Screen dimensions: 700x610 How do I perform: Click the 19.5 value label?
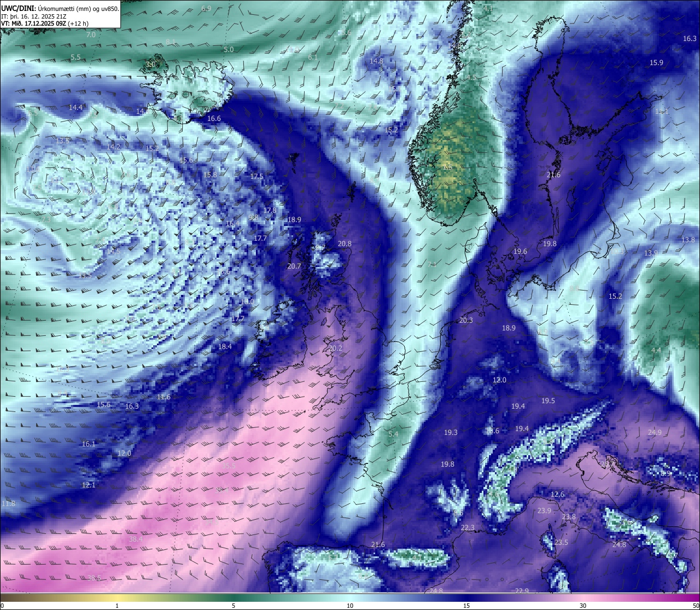(548, 401)
